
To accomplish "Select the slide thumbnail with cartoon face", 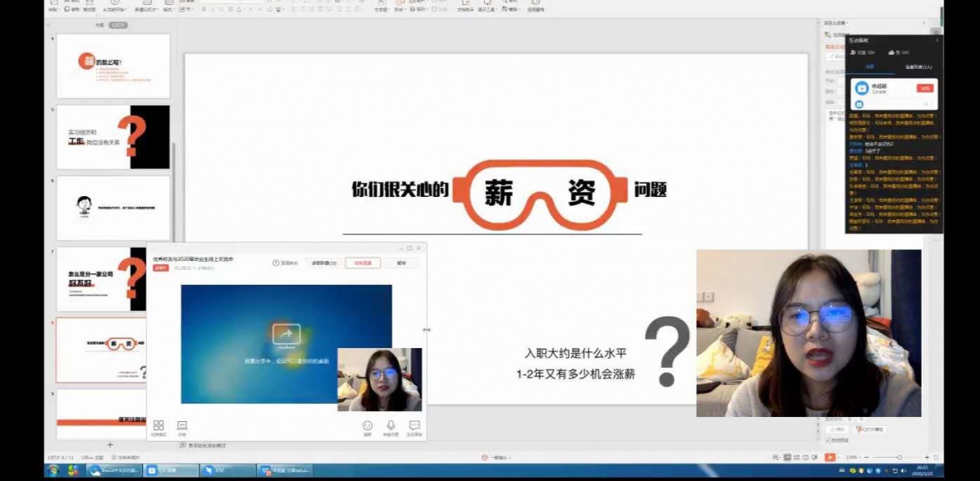I will pyautogui.click(x=113, y=208).
